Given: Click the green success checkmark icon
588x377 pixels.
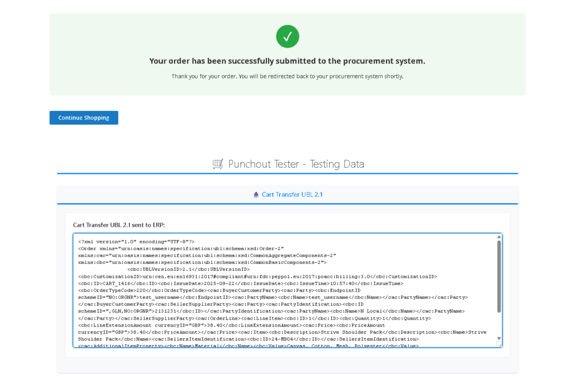Looking at the screenshot, I should pos(287,37).
